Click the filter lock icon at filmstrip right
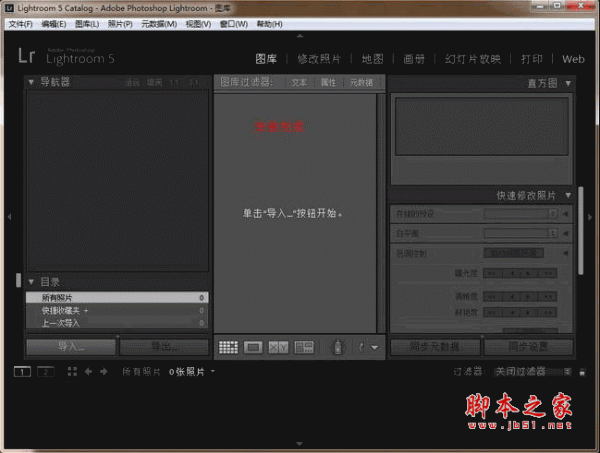Screen dimensions: 600x453 click(x=582, y=372)
